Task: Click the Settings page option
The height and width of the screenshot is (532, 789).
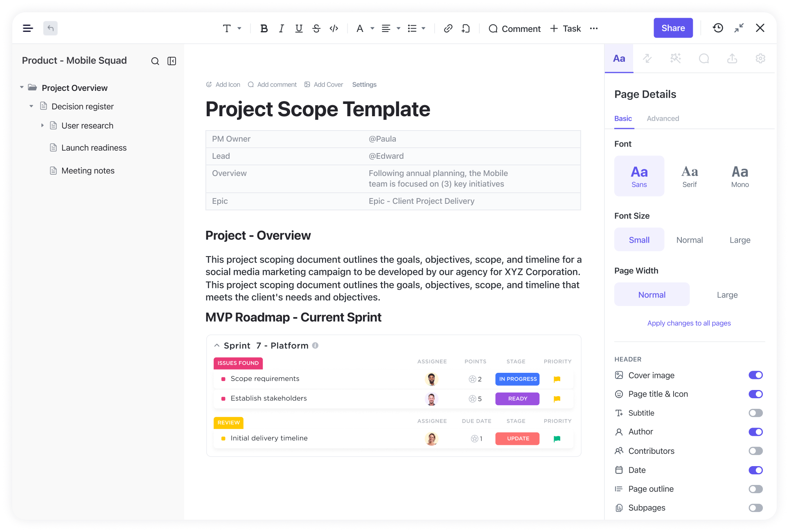Action: click(x=364, y=84)
